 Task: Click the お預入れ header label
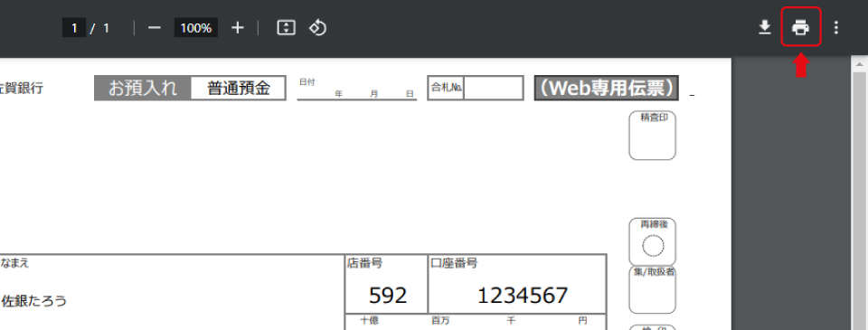[x=143, y=88]
